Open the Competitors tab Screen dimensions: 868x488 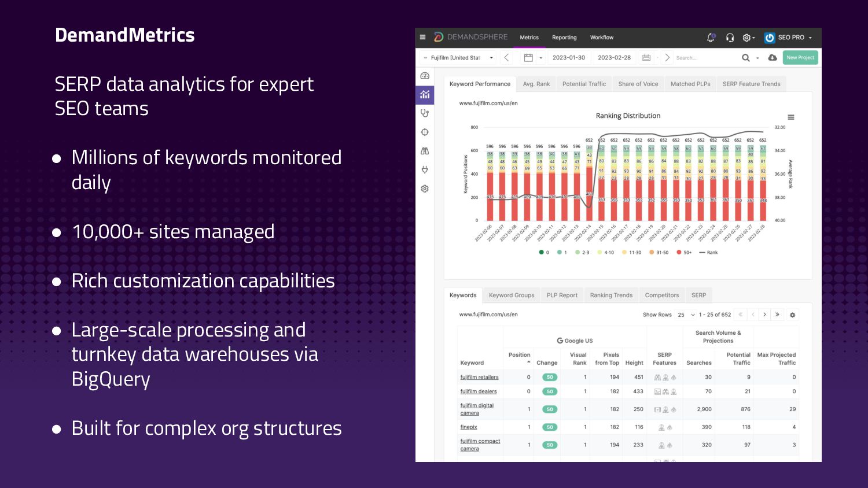pyautogui.click(x=661, y=295)
